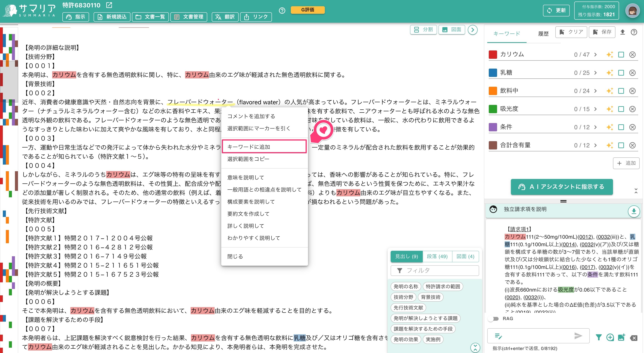
Task: Click the AI sparkle icon for 条件
Action: click(x=610, y=127)
